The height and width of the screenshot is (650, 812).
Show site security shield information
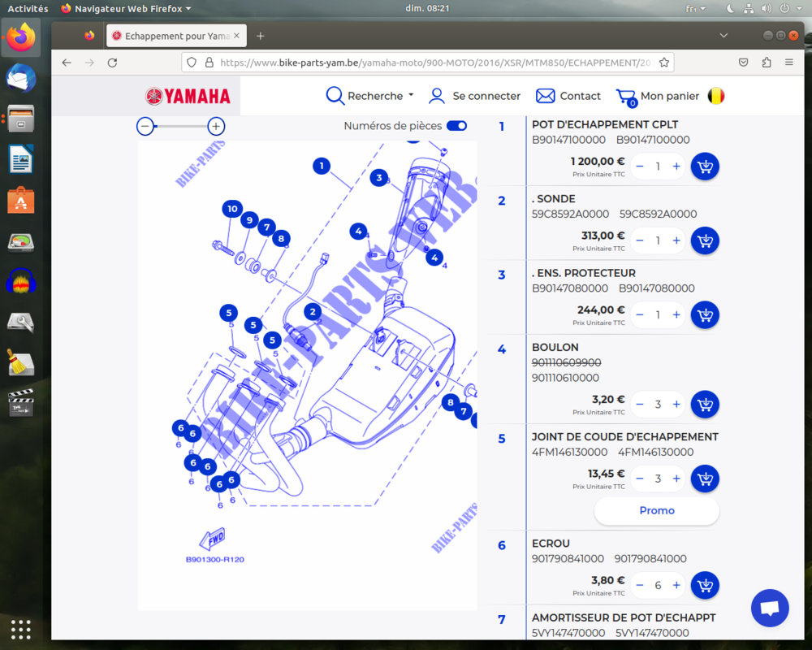(192, 63)
